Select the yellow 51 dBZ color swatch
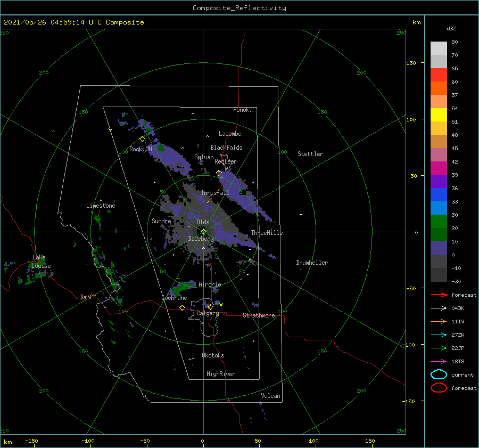This screenshot has height=448, width=479. coord(439,115)
